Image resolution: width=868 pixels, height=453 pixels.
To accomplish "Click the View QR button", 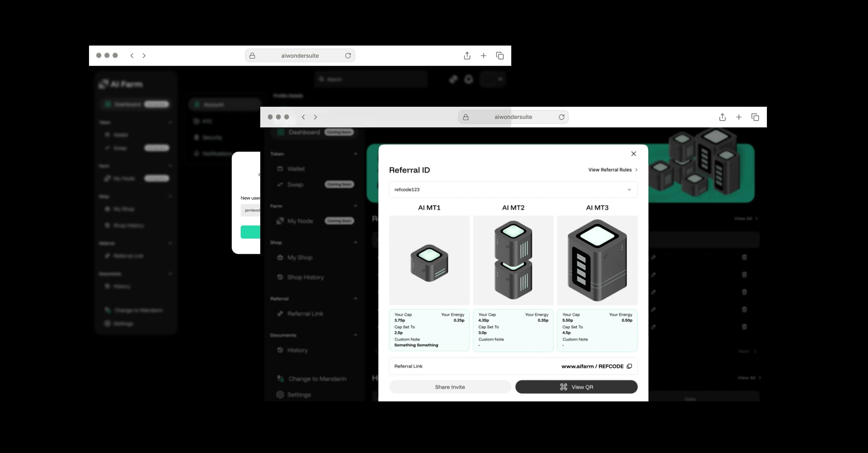I will pyautogui.click(x=576, y=387).
